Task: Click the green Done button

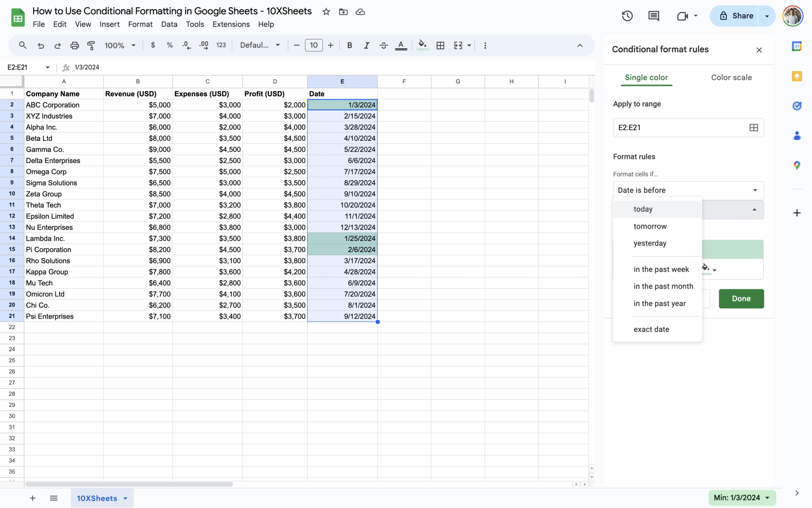Action: [x=741, y=298]
